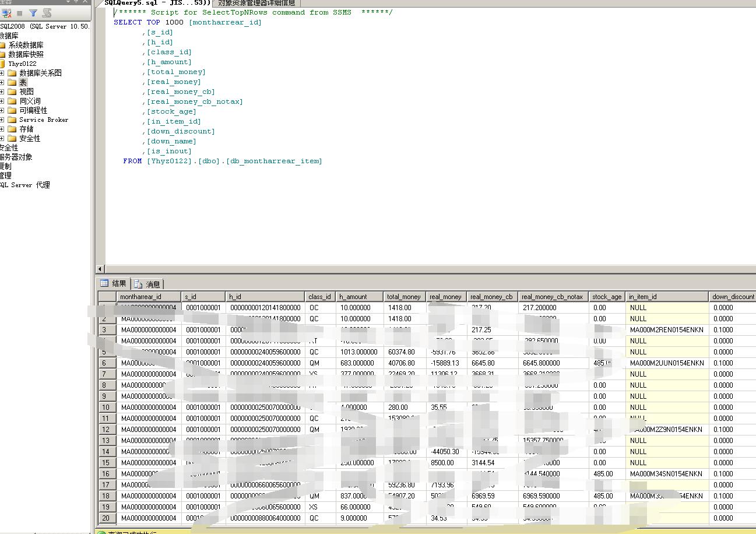756x534 pixels.
Task: Open the 对象资源管理器详细信息 tab
Action: click(x=256, y=3)
